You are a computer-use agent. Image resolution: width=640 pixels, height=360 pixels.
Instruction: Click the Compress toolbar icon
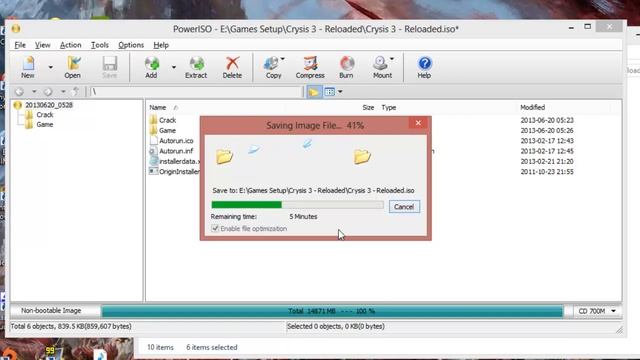[310, 67]
